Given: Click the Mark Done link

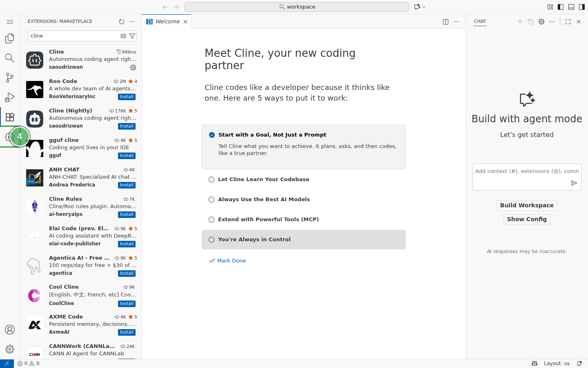Looking at the screenshot, I should (232, 261).
